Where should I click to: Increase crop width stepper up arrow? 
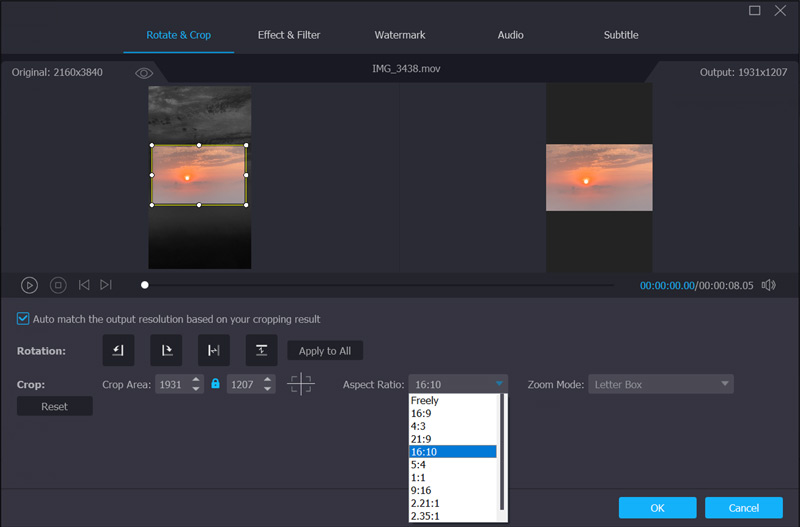[196, 380]
